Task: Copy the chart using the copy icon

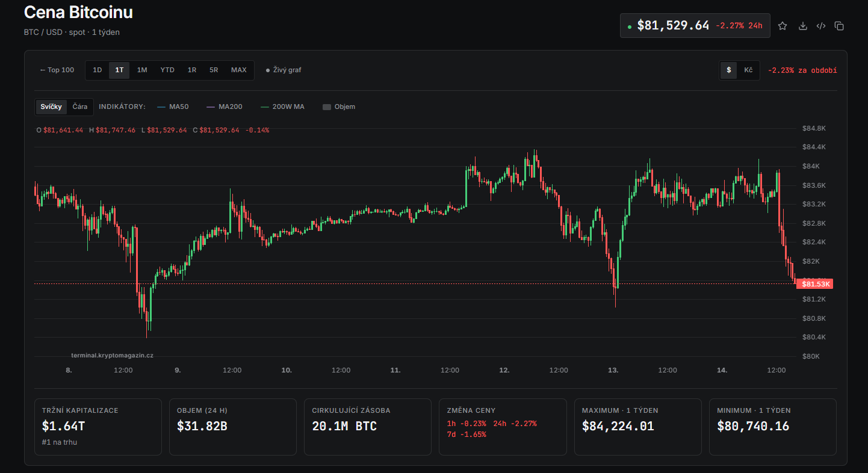Action: (839, 26)
